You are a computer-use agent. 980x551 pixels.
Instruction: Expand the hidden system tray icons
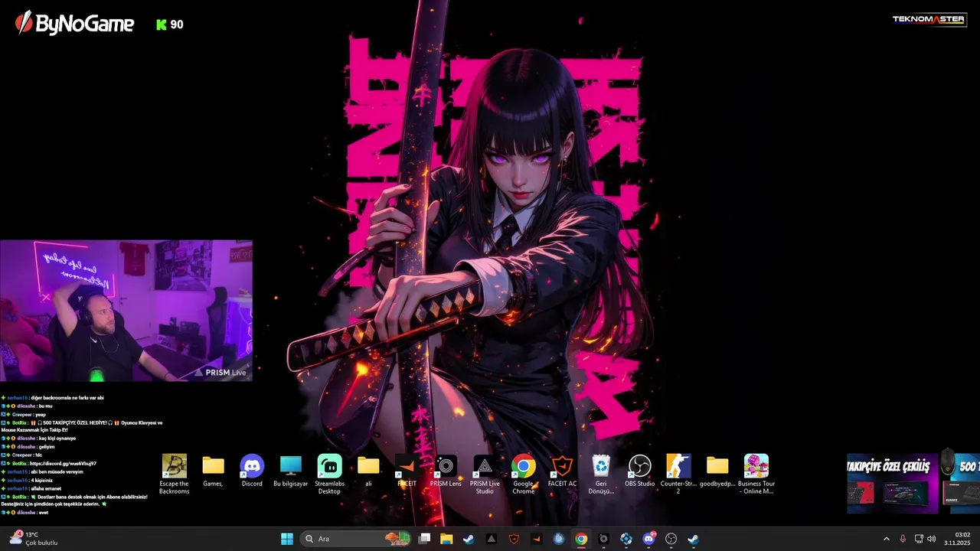coord(887,539)
